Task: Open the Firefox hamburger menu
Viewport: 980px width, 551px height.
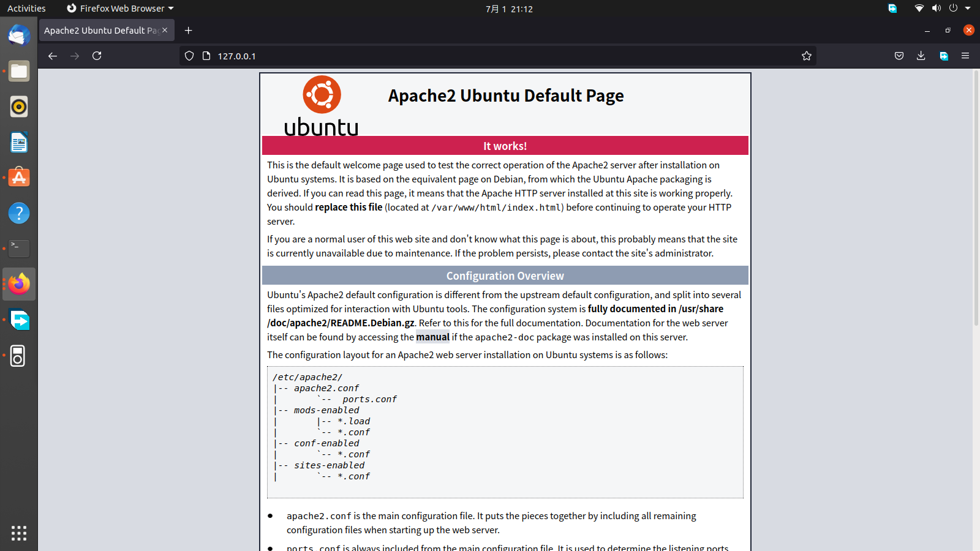Action: [965, 56]
